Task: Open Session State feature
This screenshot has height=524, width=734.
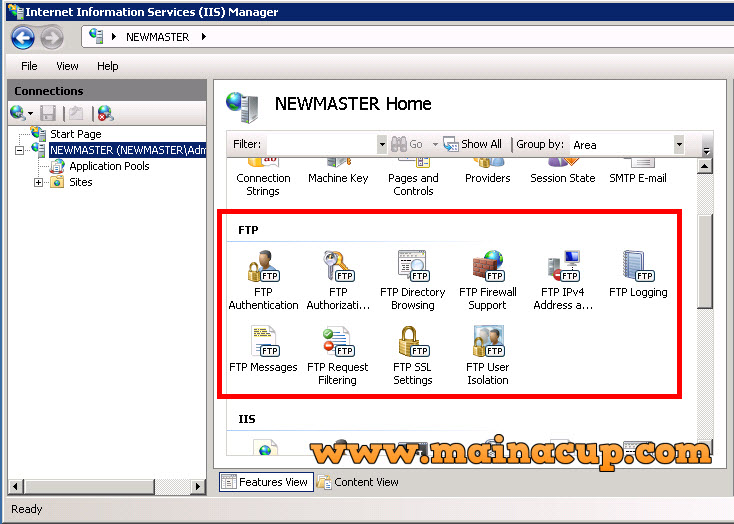Action: [563, 172]
